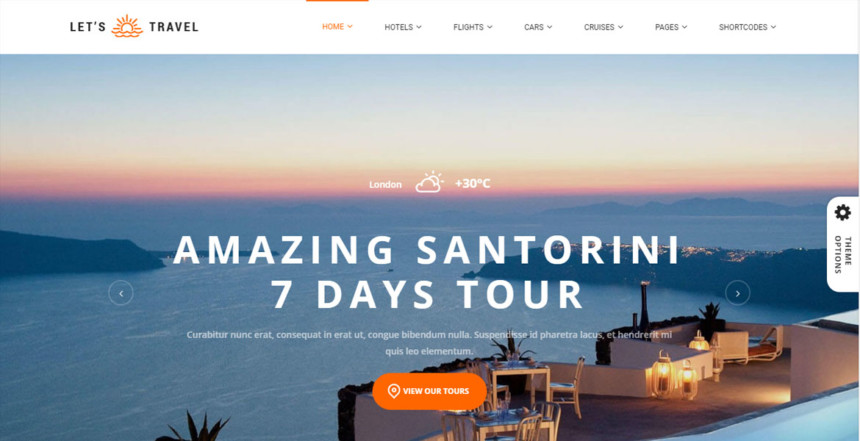This screenshot has width=860, height=441.
Task: Open the vertical Theme Options tab
Action: point(843,244)
